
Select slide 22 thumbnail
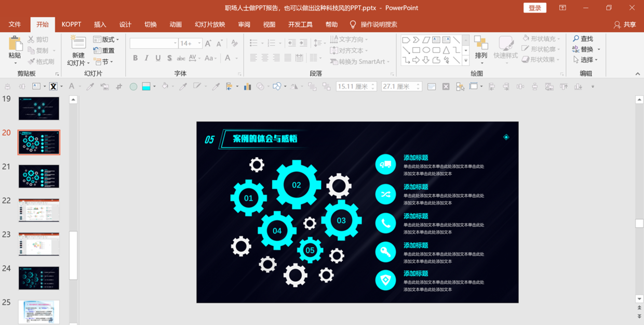click(39, 210)
